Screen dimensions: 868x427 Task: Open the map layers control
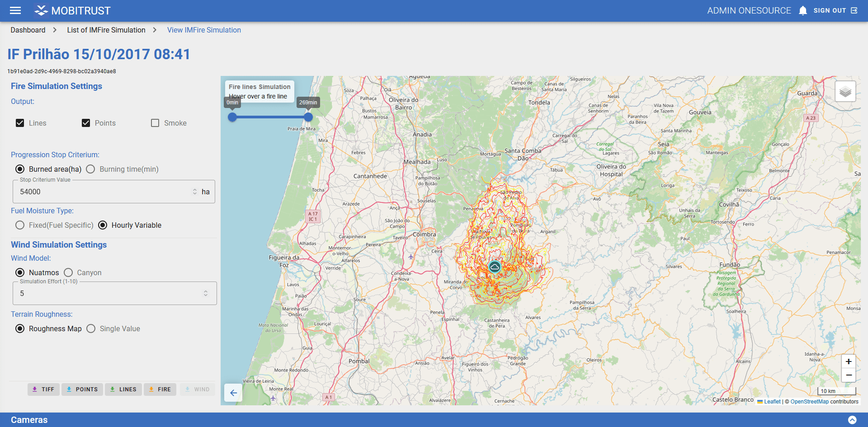tap(845, 92)
